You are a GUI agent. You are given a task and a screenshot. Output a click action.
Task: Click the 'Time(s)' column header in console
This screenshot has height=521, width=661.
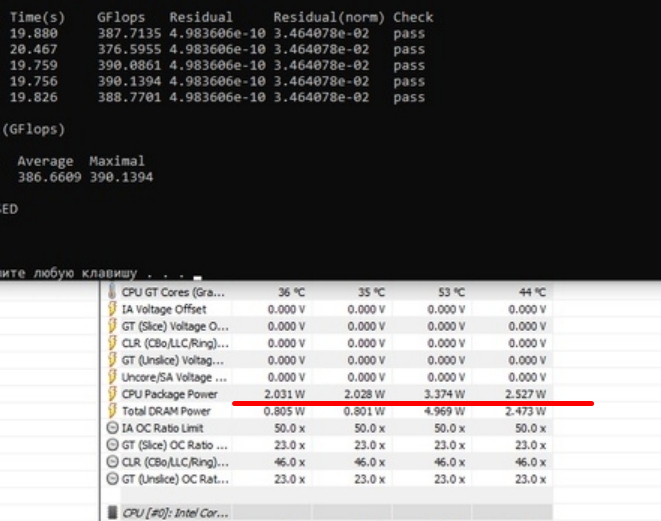tap(37, 18)
